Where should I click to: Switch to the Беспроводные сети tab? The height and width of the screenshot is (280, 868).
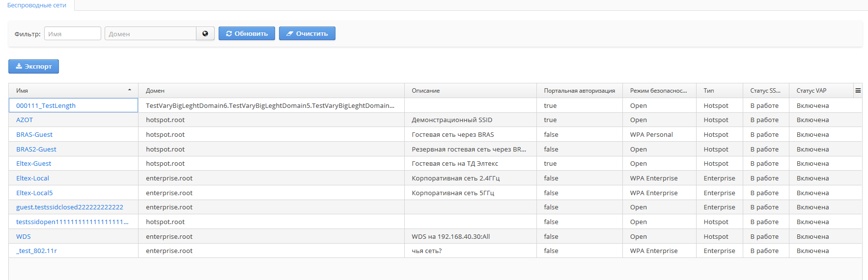37,5
